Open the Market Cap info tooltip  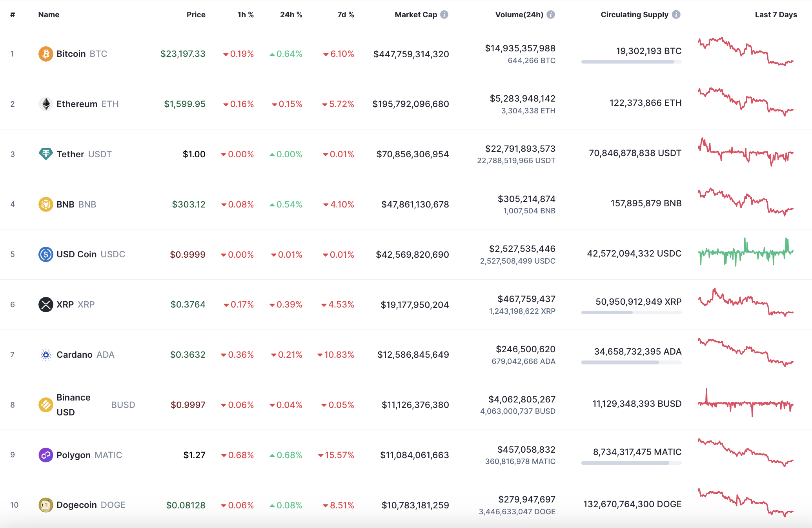pos(444,15)
